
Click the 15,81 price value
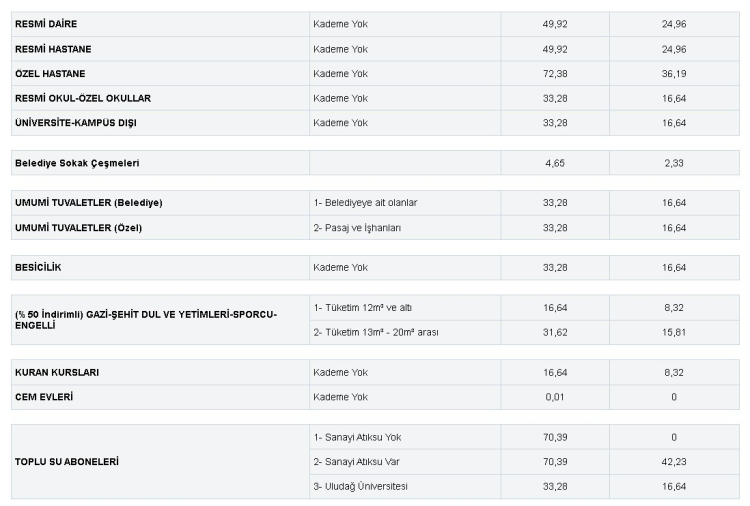pos(674,332)
